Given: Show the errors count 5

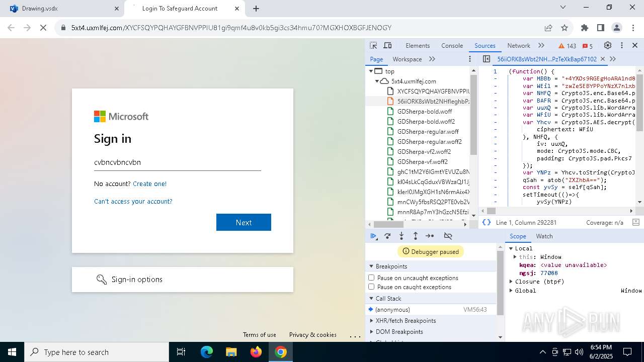Looking at the screenshot, I should coord(587,46).
